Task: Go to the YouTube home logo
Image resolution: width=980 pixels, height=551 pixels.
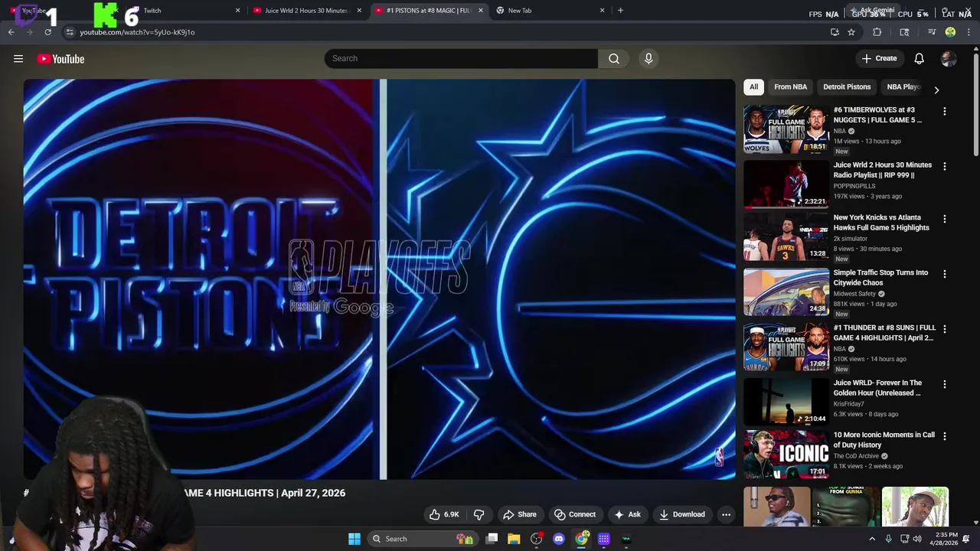Action: coord(60,59)
